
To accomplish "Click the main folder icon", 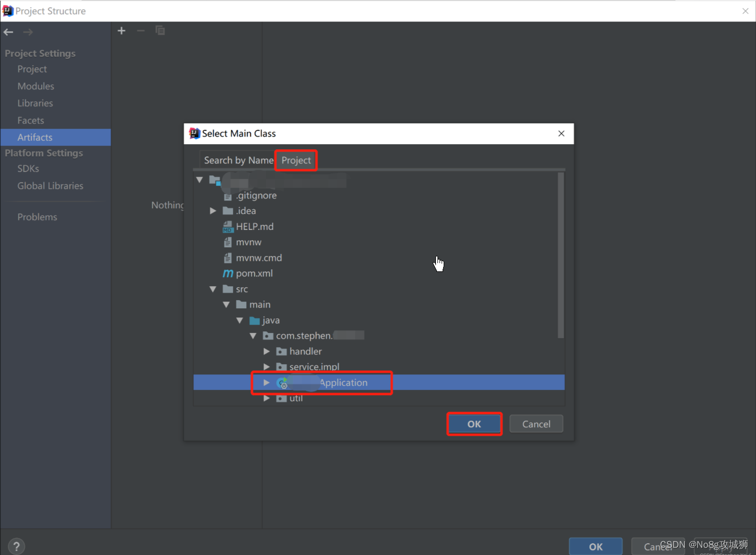I will [x=241, y=305].
